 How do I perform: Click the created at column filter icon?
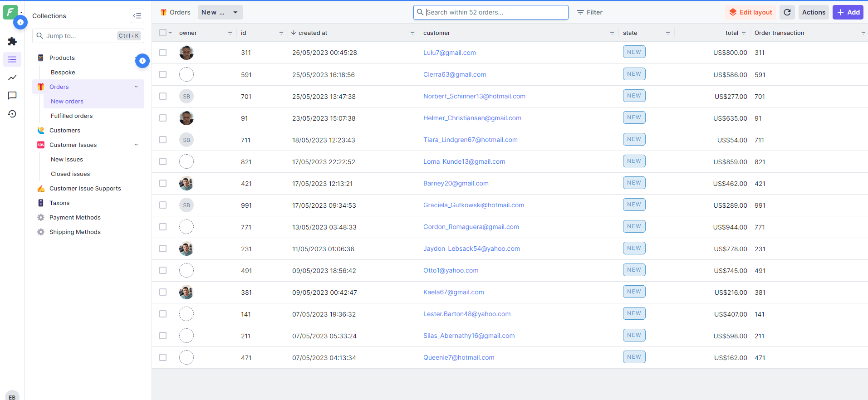click(412, 33)
